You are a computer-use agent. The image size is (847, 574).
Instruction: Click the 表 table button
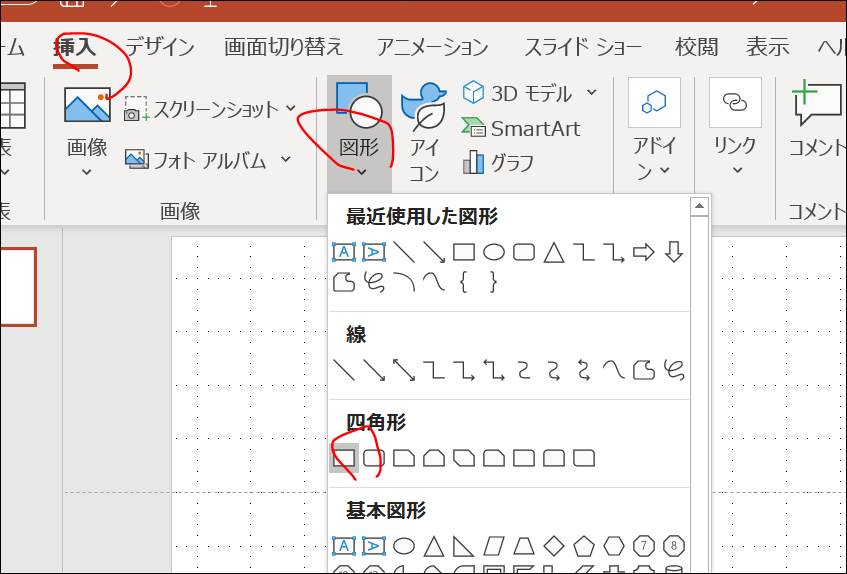[x=11, y=130]
